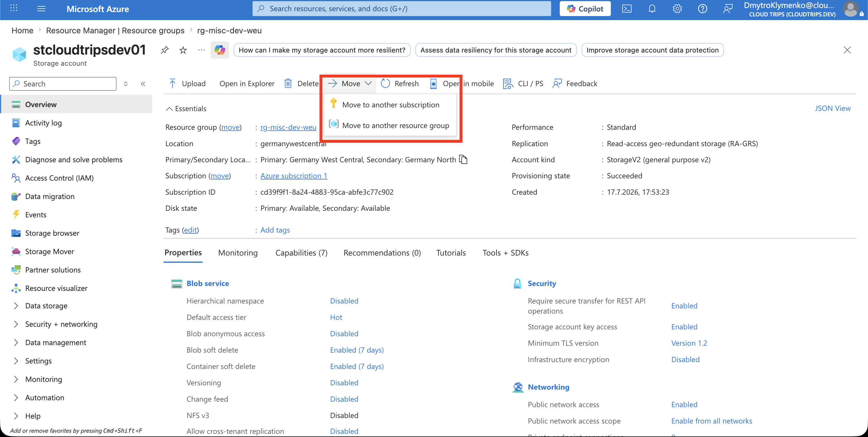
Task: Focus the top resource search bar
Action: 402,9
